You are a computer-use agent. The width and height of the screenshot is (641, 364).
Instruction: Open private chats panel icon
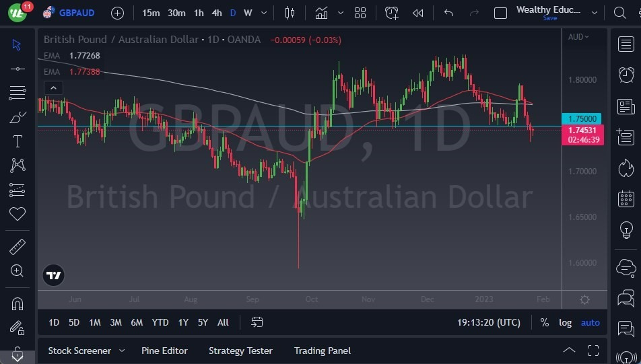pos(626,298)
